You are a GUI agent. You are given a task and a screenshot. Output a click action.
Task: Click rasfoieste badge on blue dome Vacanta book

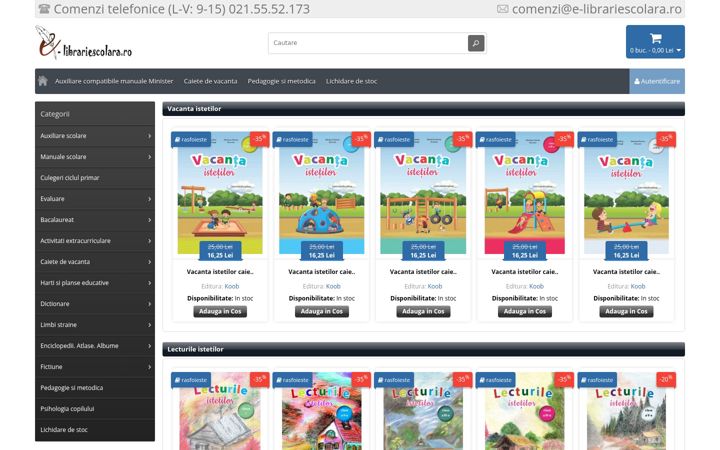tap(292, 140)
